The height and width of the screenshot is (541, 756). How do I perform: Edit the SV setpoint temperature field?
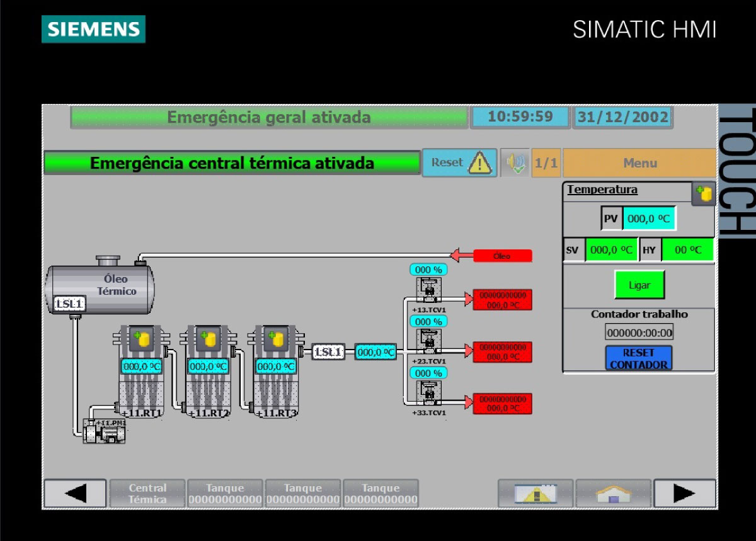(x=610, y=250)
